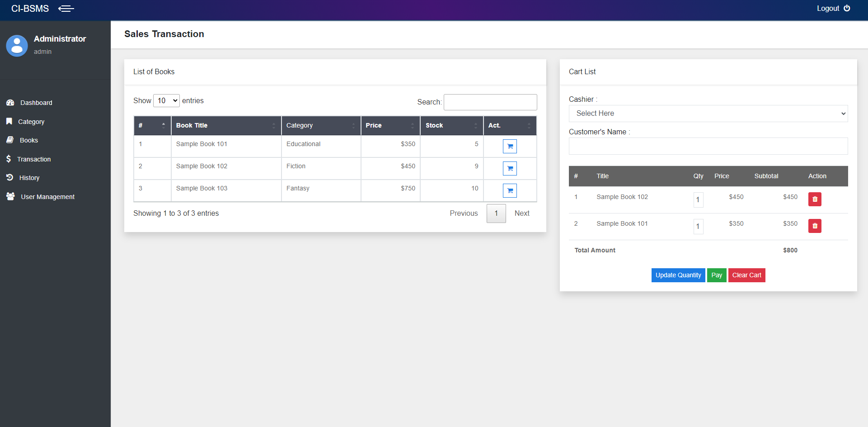The image size is (868, 427).
Task: Click the Update Quantity button
Action: 678,275
